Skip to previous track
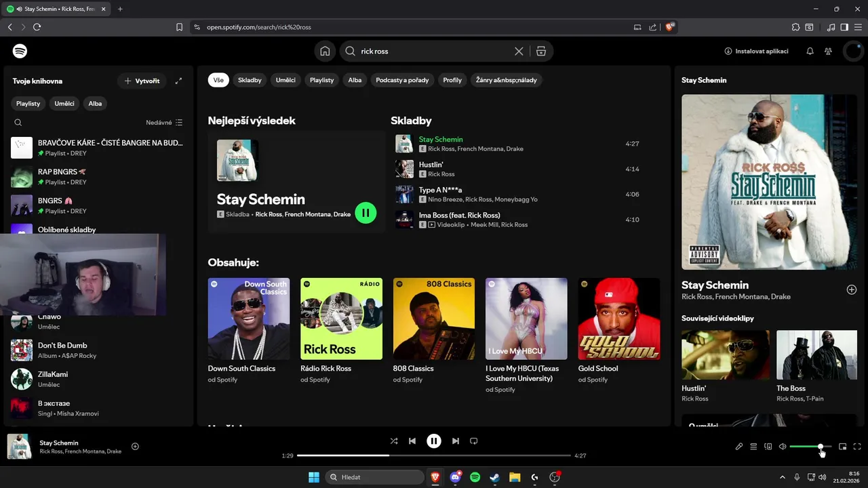Viewport: 868px width, 488px height. point(412,441)
